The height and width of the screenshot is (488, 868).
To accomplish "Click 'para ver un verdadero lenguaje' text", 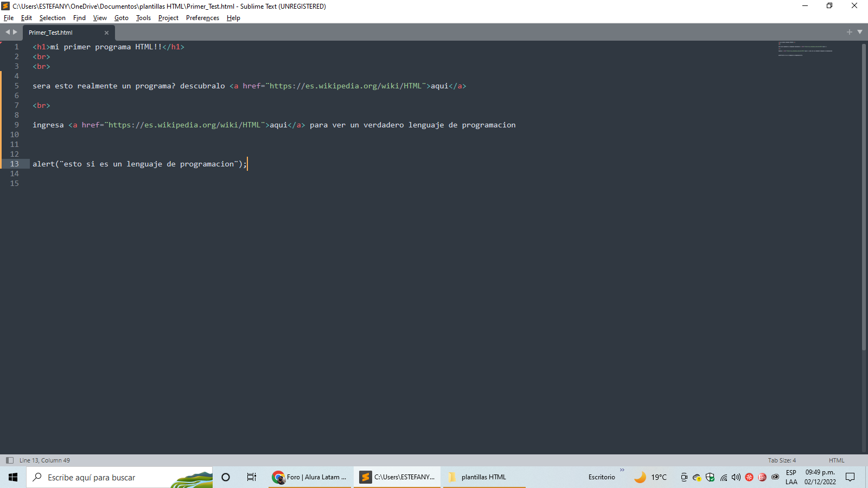I will pos(377,125).
